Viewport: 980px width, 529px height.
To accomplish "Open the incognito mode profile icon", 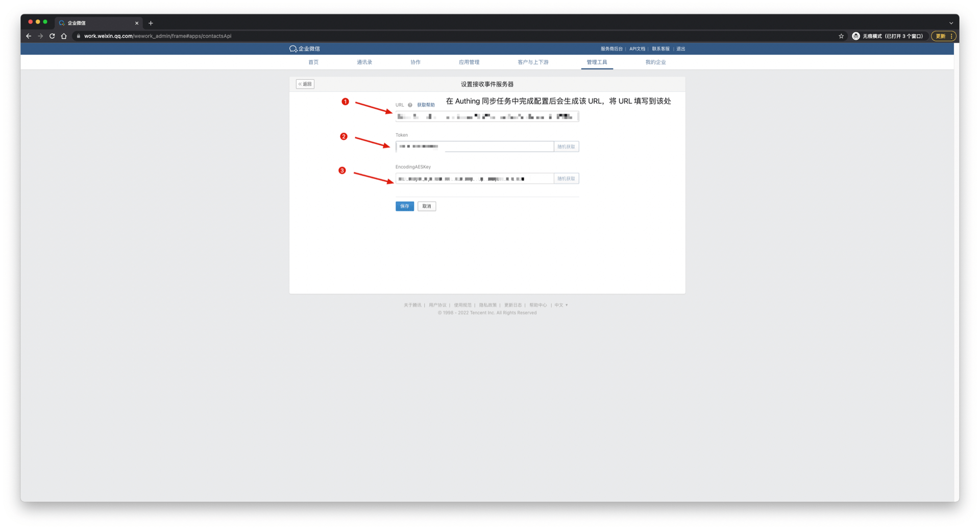I will [x=856, y=36].
